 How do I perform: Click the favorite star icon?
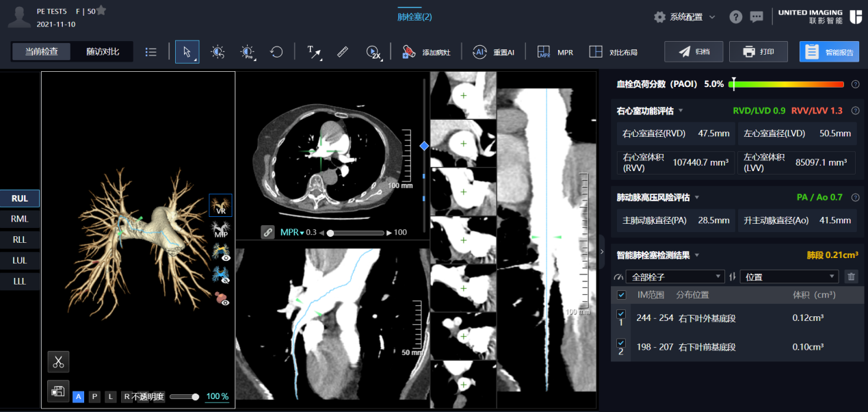tap(101, 10)
